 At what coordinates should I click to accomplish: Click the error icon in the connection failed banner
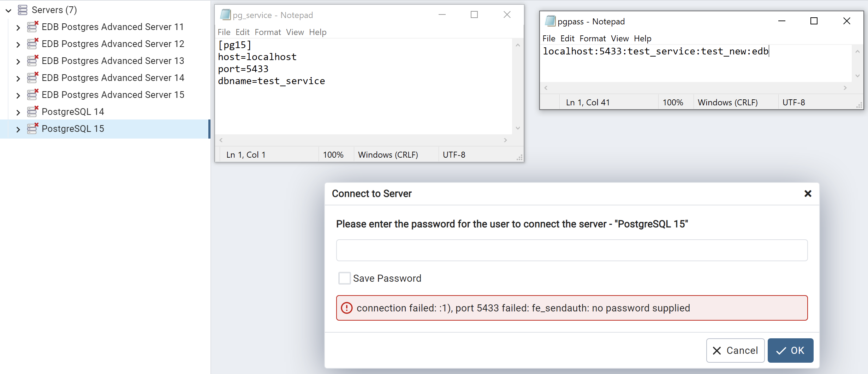[347, 308]
